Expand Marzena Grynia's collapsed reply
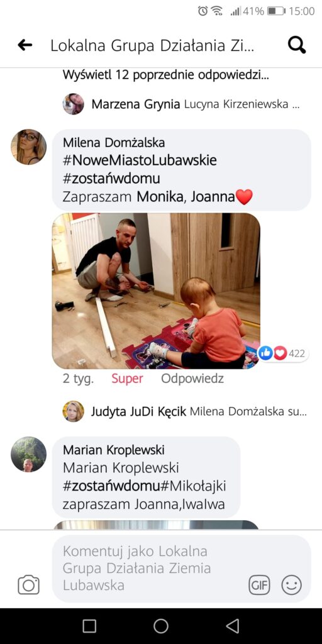This screenshot has height=644, width=322. pos(181,104)
